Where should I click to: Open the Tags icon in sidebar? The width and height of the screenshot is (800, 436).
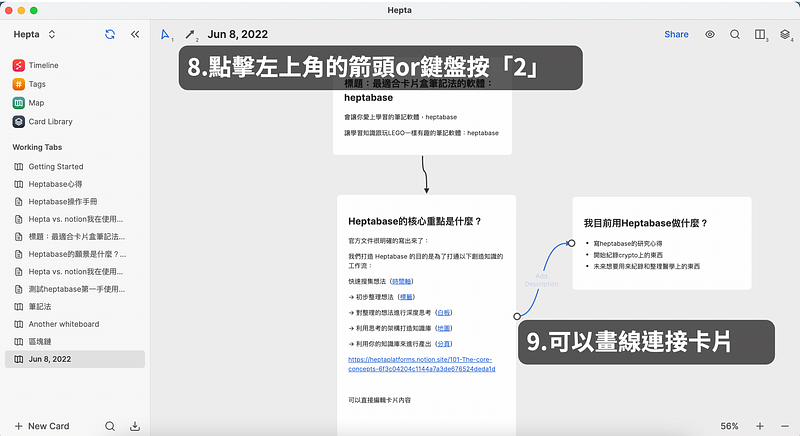coord(19,84)
